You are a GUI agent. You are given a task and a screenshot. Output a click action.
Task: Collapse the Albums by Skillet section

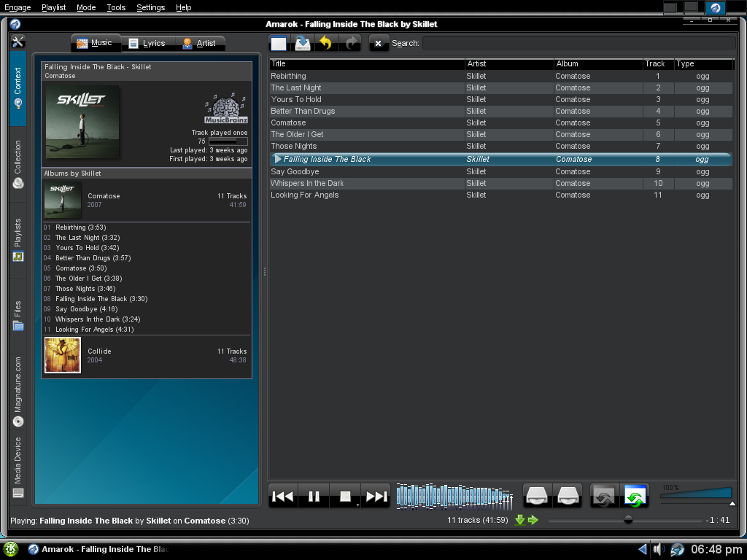pyautogui.click(x=146, y=174)
